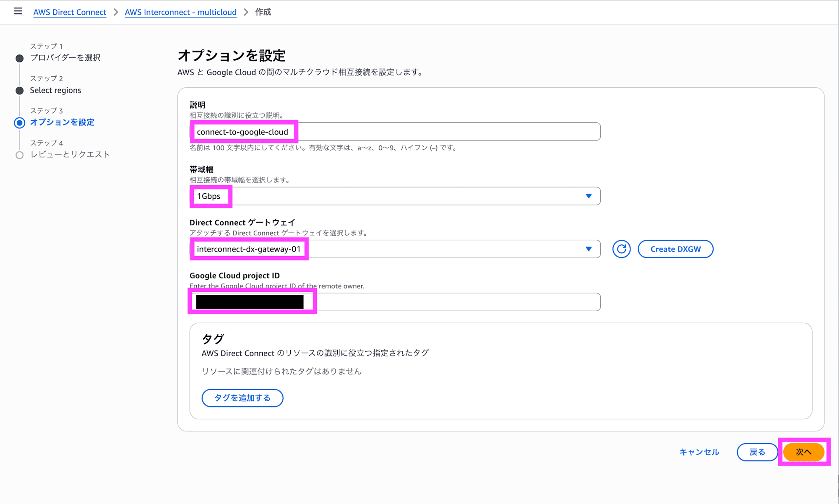Viewport: 839px width, 504px height.
Task: Click inside the 説明 description text field
Action: pos(394,131)
